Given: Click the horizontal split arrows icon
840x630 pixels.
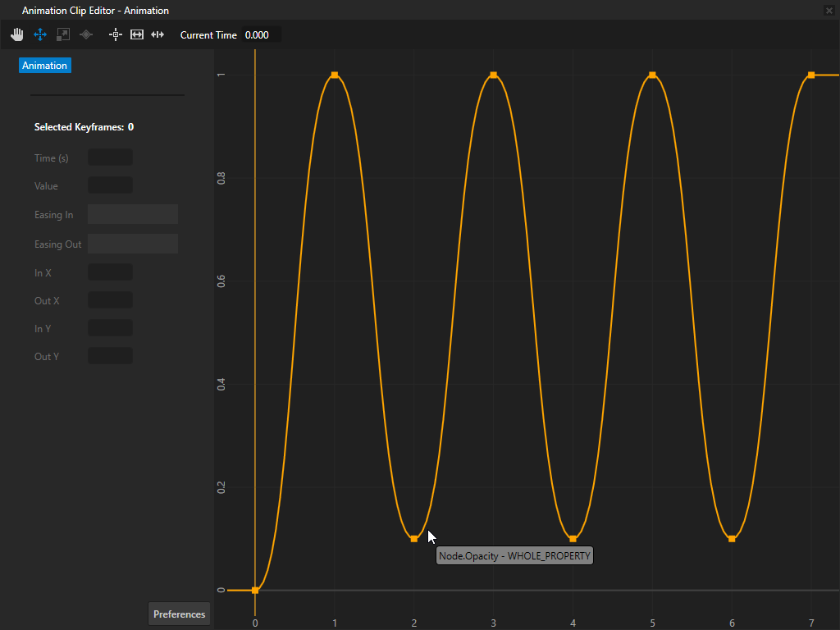Looking at the screenshot, I should pyautogui.click(x=157, y=34).
